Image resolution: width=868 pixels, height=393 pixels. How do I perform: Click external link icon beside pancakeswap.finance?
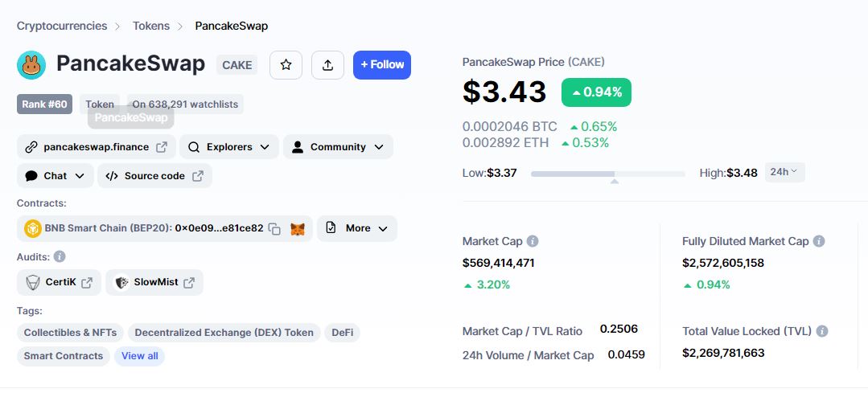[162, 147]
